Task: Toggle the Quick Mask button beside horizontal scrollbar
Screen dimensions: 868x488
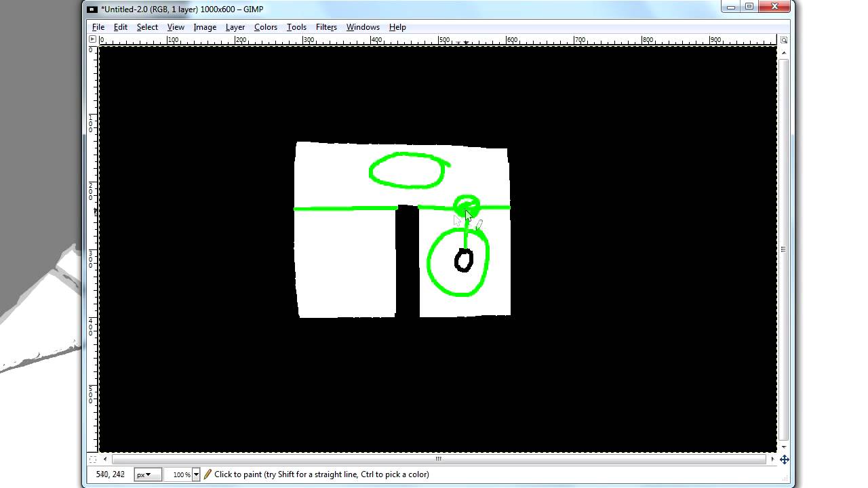Action: point(93,459)
